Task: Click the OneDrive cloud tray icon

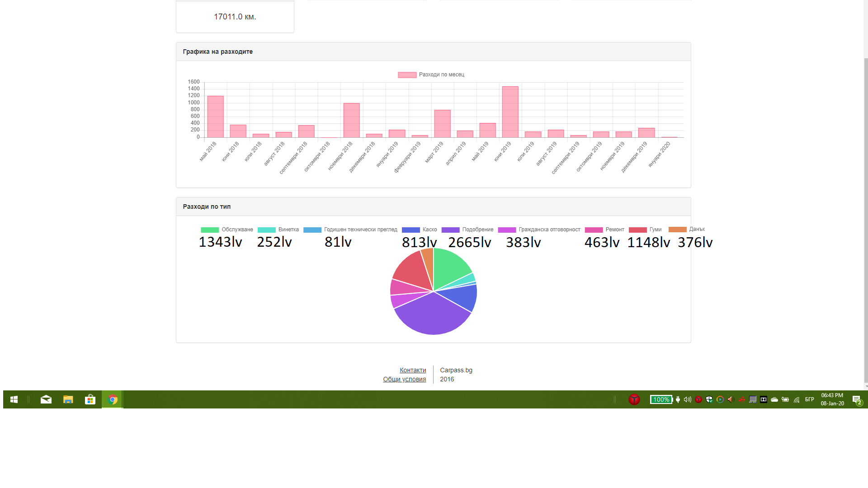Action: (x=774, y=399)
